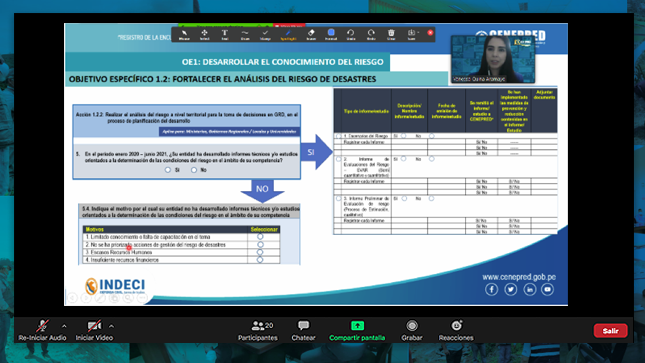Leave the meeting with Salir
The width and height of the screenshot is (645, 363).
coord(610,330)
